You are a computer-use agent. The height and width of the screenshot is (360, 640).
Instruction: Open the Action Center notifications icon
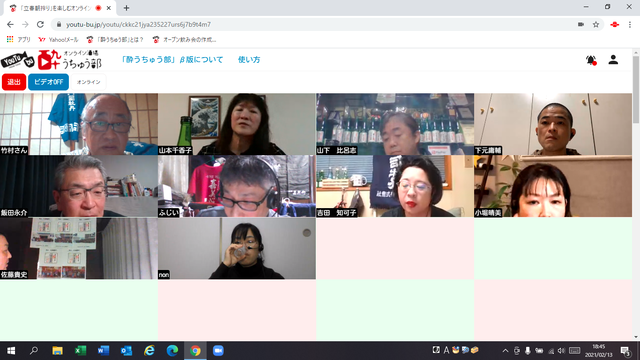pyautogui.click(x=625, y=351)
